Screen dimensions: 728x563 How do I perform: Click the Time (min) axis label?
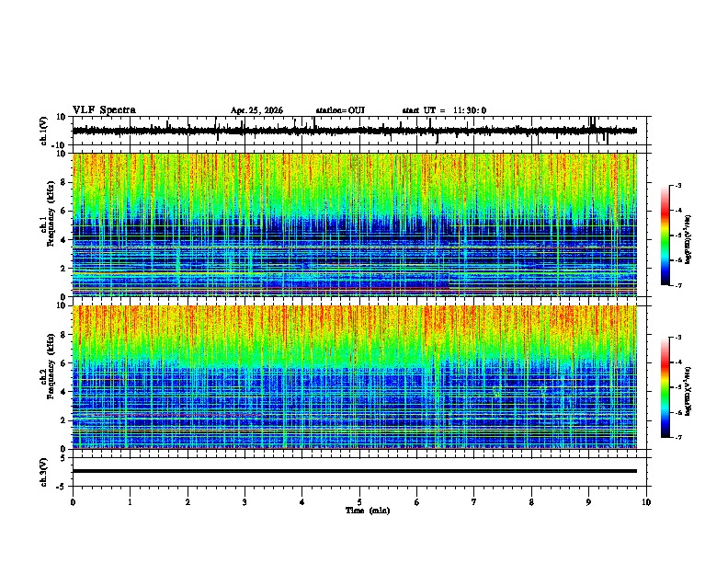pyautogui.click(x=368, y=511)
